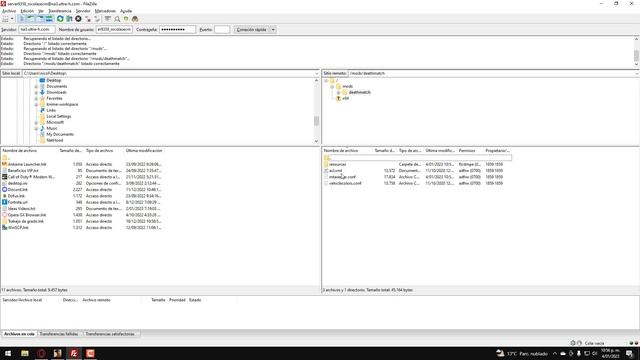Select WinSCP.lnk in local file list
Image resolution: width=640 pixels, height=360 pixels.
pyautogui.click(x=18, y=228)
